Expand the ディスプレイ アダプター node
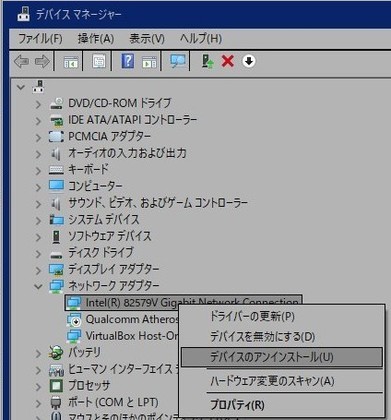Screen dimensions: 391x420 (x=38, y=270)
